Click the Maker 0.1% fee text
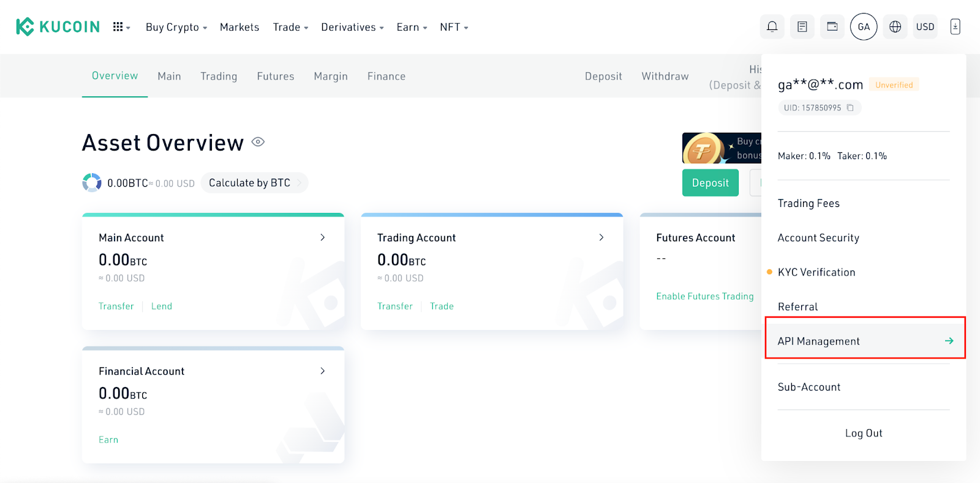The image size is (980, 483). [x=804, y=156]
